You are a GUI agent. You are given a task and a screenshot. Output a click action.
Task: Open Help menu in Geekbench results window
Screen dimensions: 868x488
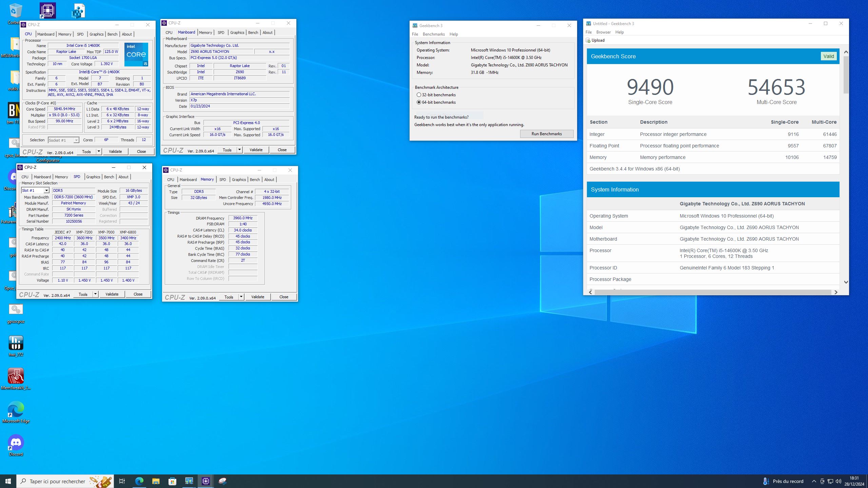[x=619, y=32]
